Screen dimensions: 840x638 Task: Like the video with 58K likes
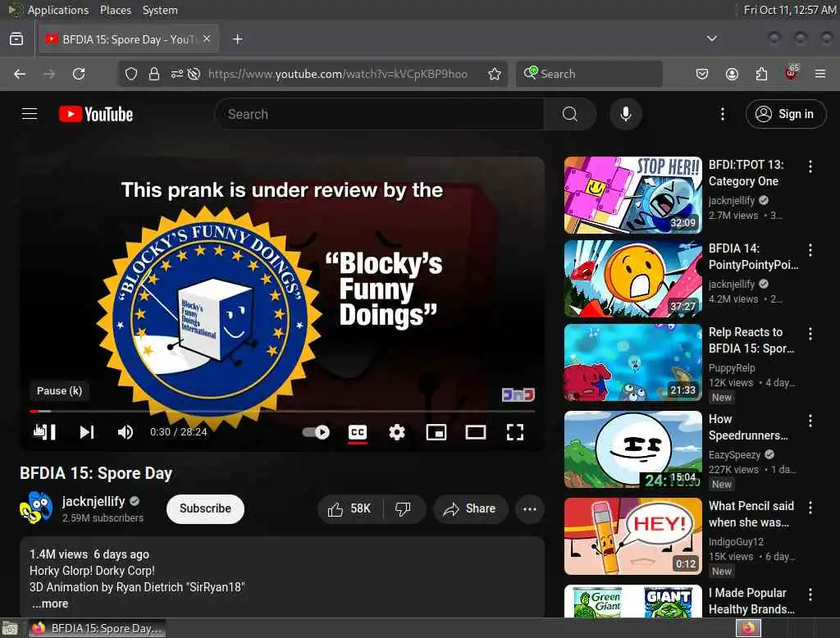(x=349, y=508)
